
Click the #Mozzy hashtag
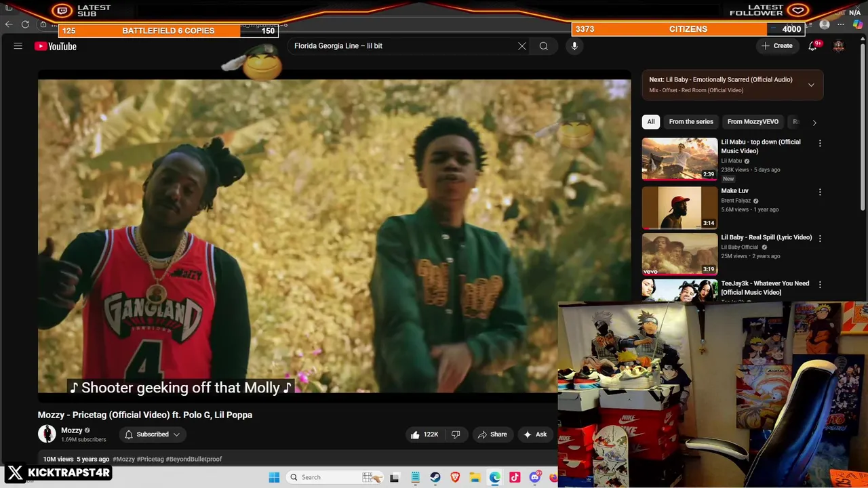click(x=123, y=459)
